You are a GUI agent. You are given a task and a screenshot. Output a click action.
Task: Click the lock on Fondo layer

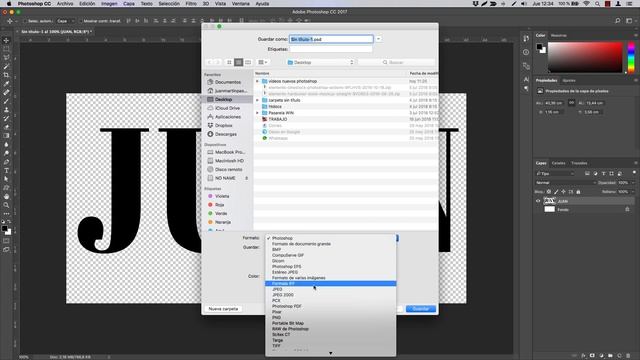tap(627, 209)
